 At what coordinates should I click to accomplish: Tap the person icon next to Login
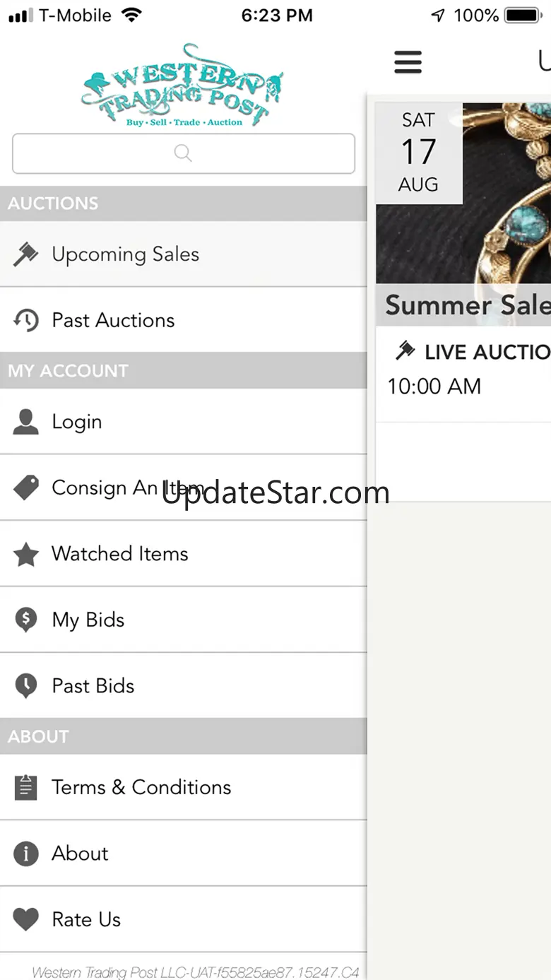[26, 422]
